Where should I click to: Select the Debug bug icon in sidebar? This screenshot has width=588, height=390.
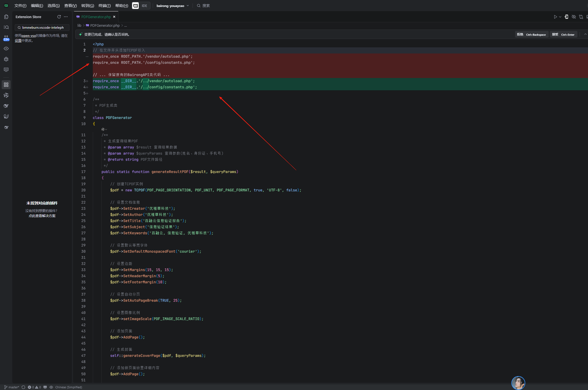[6, 59]
